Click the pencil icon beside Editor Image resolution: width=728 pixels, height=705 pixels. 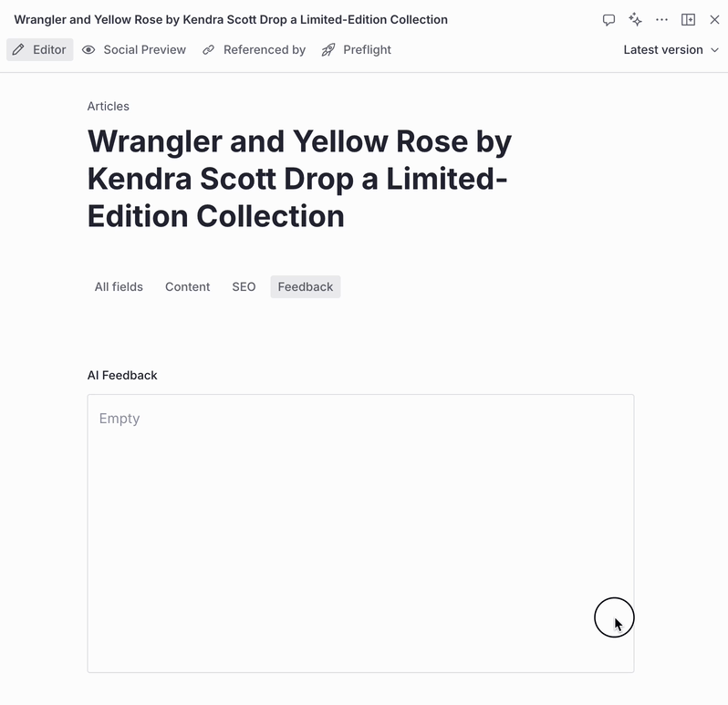18,49
